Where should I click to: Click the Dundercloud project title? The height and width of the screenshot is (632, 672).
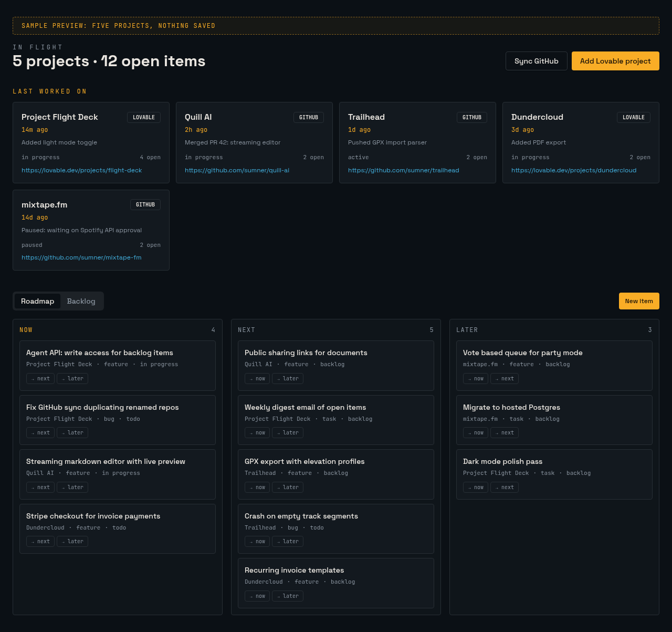tap(537, 117)
